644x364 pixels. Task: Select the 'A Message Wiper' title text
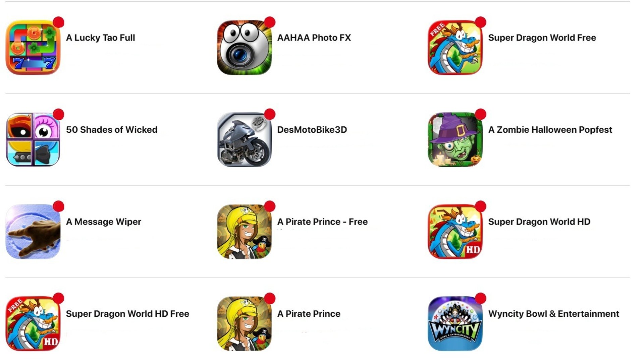coord(104,222)
